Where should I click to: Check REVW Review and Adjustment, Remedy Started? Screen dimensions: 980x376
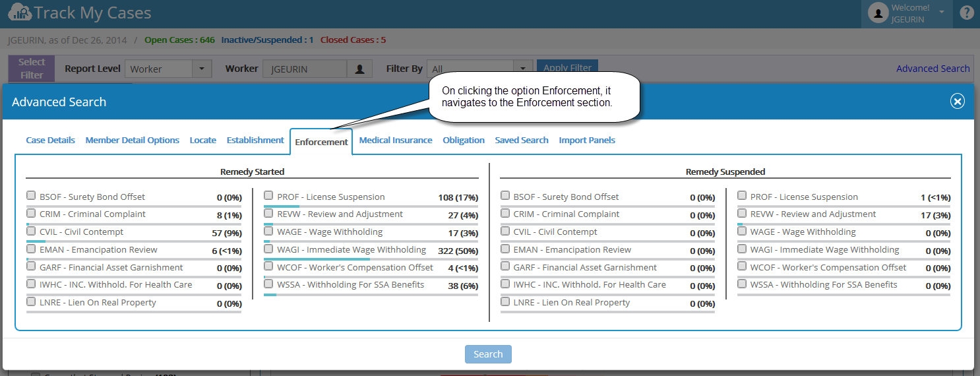click(x=268, y=213)
